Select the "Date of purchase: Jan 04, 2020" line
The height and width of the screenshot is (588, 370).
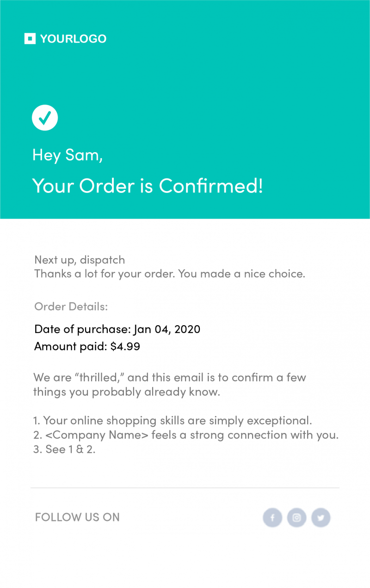pyautogui.click(x=117, y=329)
